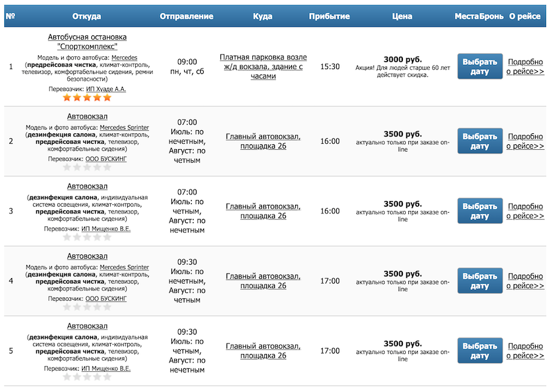Open "Подробно о рейсе>>" for trip 4

coord(525,281)
